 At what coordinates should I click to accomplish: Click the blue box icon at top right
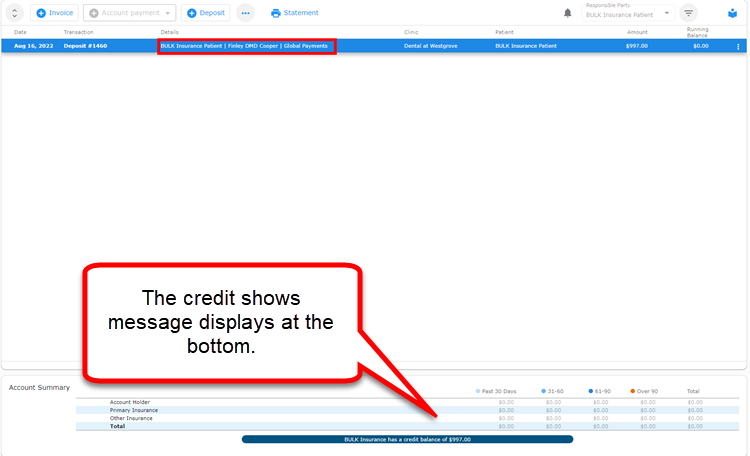pyautogui.click(x=732, y=13)
